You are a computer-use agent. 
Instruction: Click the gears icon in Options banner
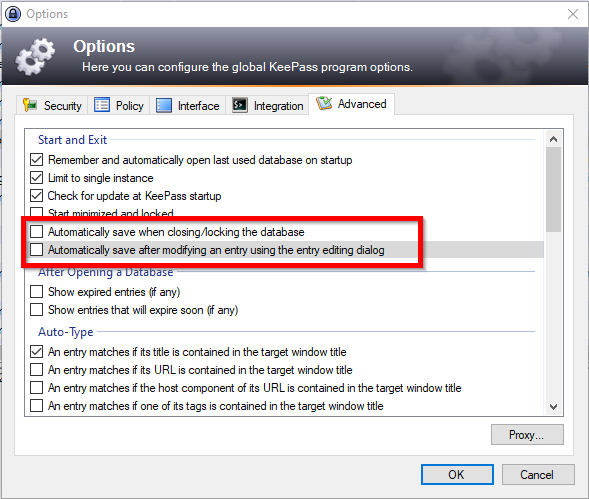[x=35, y=57]
